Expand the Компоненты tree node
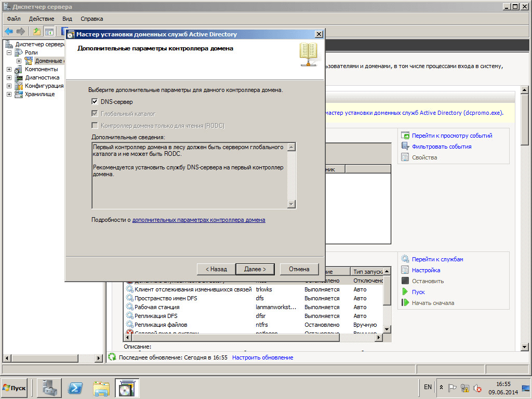The width and height of the screenshot is (532, 399). click(9, 69)
